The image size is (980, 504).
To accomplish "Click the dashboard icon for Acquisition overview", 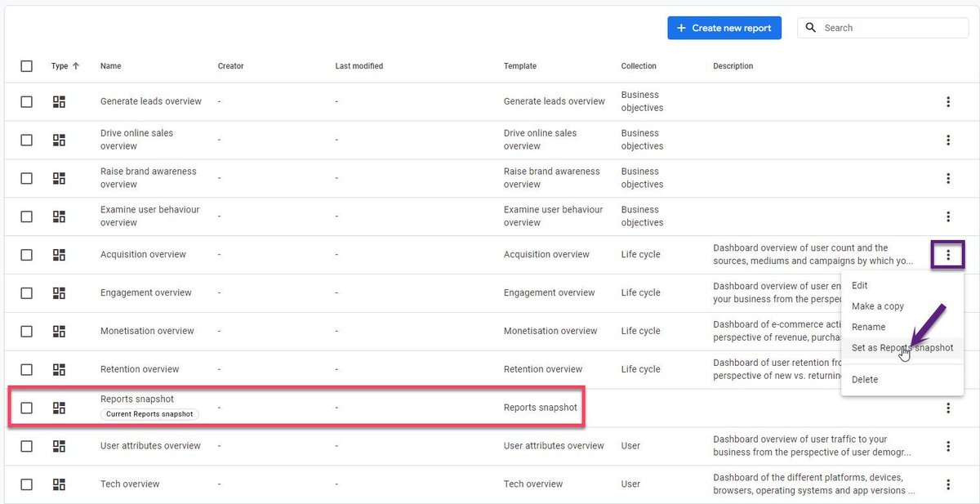I will (x=59, y=255).
